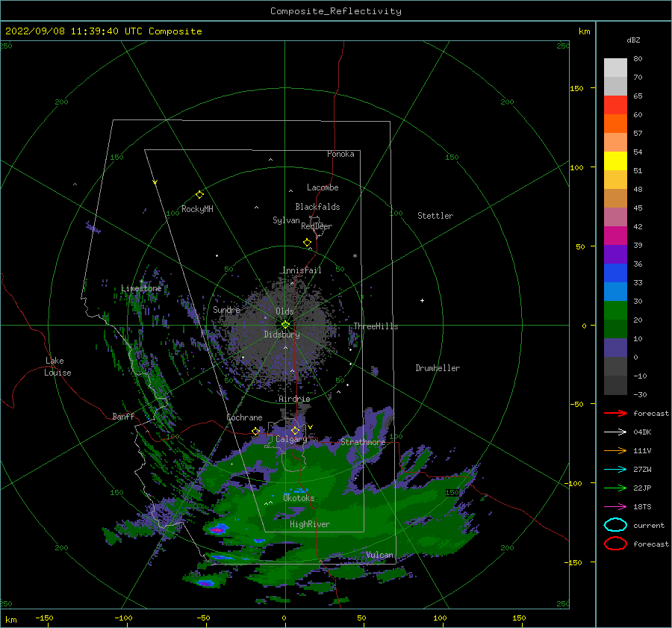Click the Blackfalds city label
672x628 pixels.
tap(317, 207)
